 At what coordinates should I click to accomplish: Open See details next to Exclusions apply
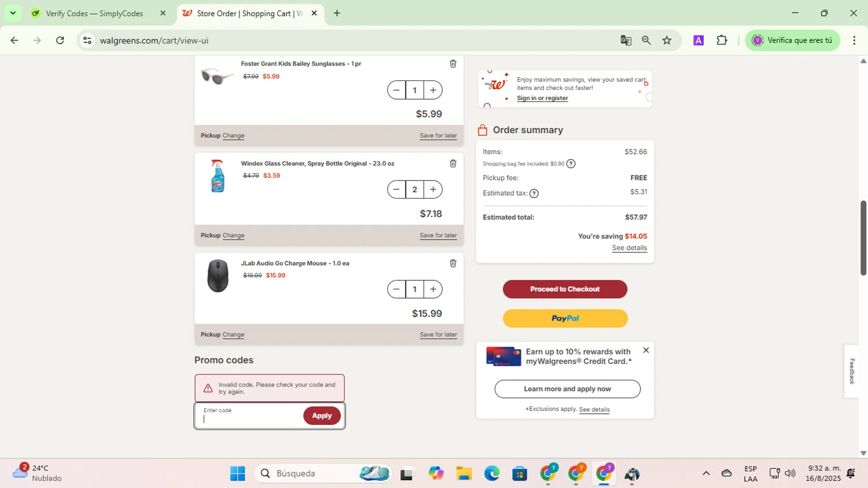pyautogui.click(x=594, y=409)
